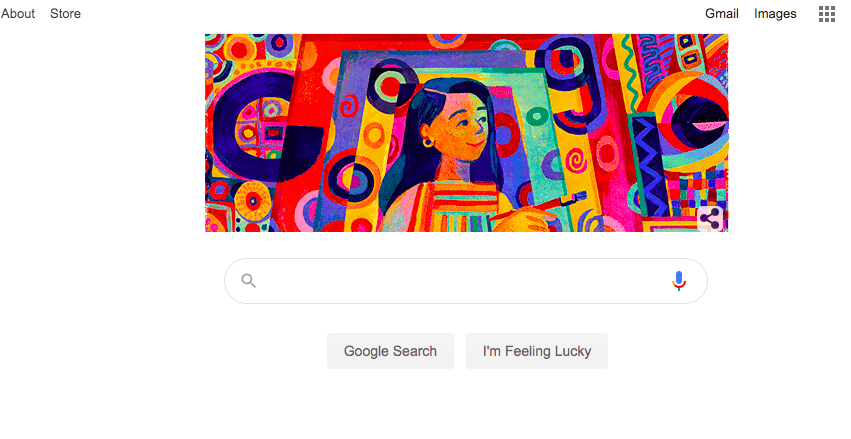
Task: Click the blue zigzag panel in the doodle
Action: click(649, 165)
